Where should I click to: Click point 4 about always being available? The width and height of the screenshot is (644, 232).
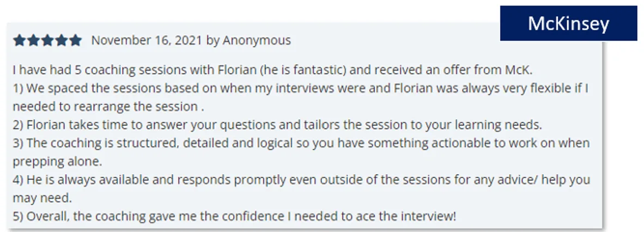(301, 180)
